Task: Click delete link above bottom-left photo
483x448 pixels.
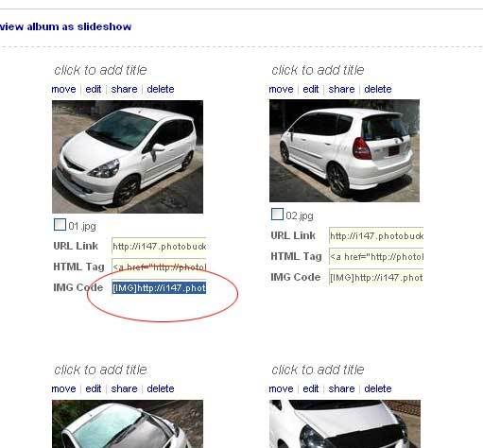Action: [161, 388]
